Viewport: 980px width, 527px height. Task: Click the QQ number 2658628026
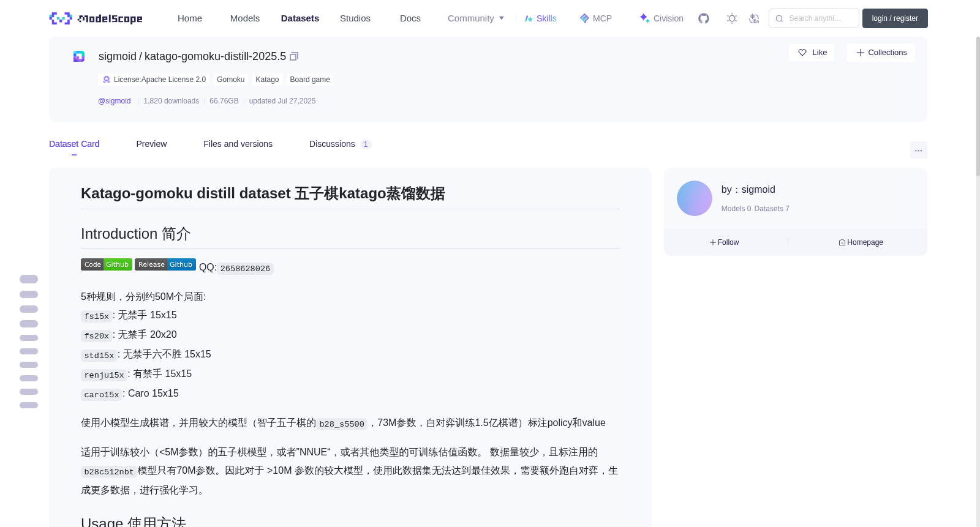tap(245, 269)
